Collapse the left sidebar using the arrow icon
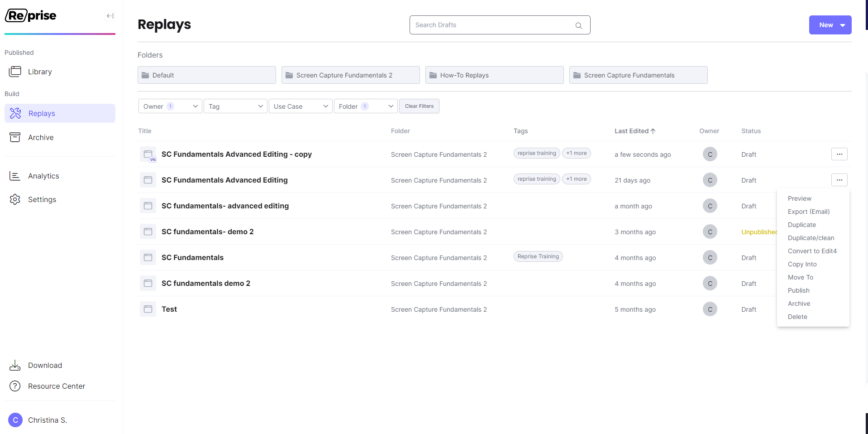This screenshot has width=868, height=434. tap(110, 16)
